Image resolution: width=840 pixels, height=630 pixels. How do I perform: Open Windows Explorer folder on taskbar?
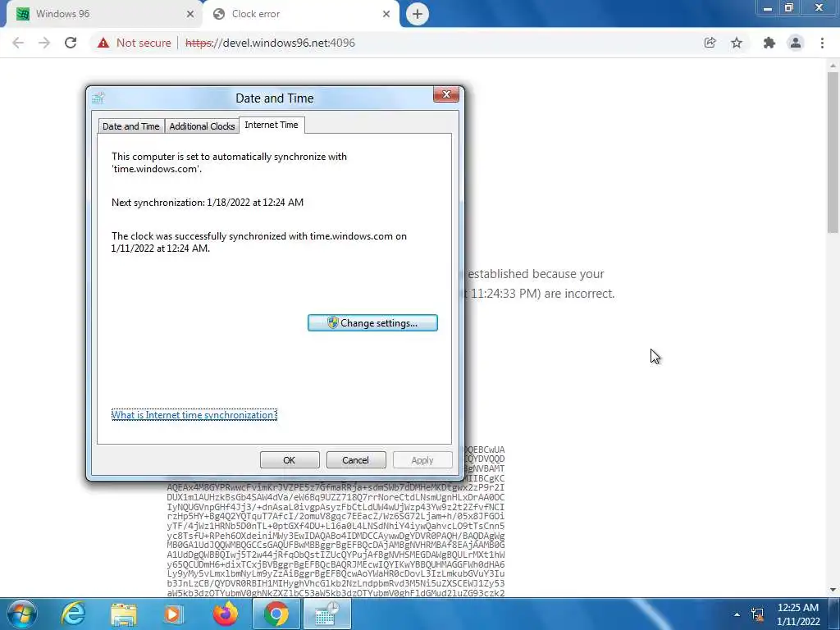(x=124, y=614)
